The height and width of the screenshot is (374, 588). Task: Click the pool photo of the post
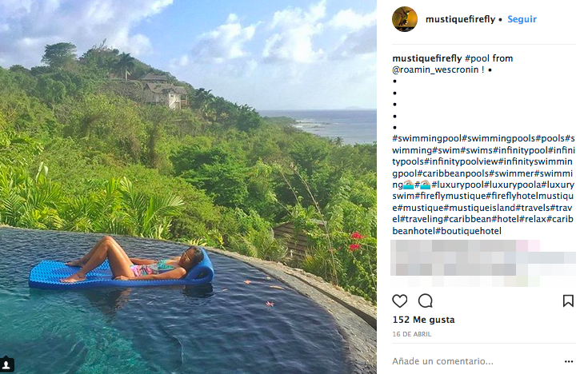tap(188, 187)
